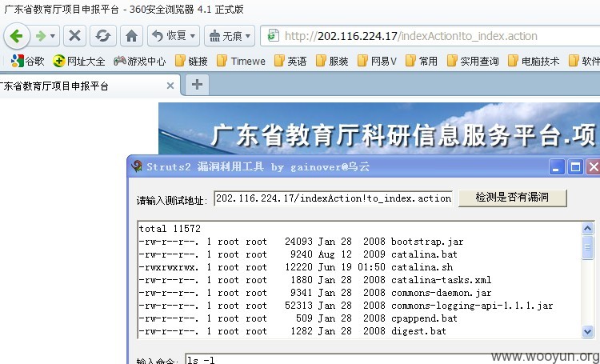Viewport: 600px width, 364px height.
Task: Open the forward history dropdown arrow
Action: [x=53, y=36]
